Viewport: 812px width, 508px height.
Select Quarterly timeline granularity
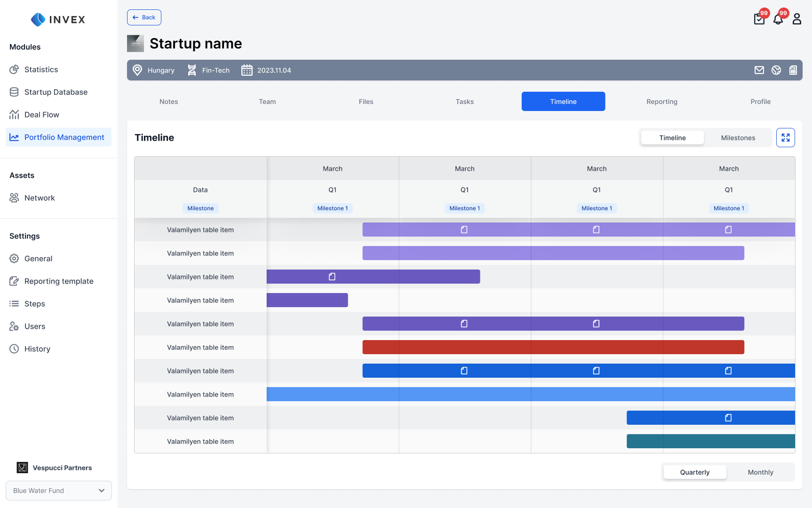(694, 472)
